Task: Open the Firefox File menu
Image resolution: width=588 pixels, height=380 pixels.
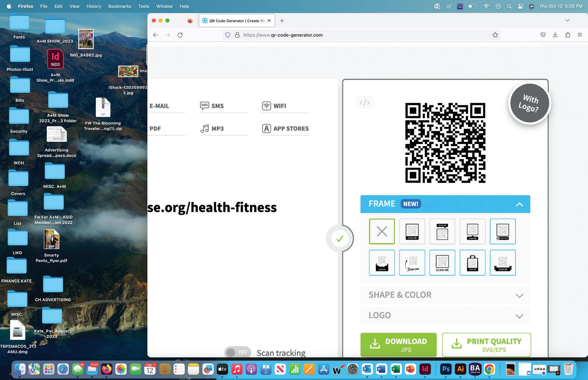Action: (x=44, y=6)
